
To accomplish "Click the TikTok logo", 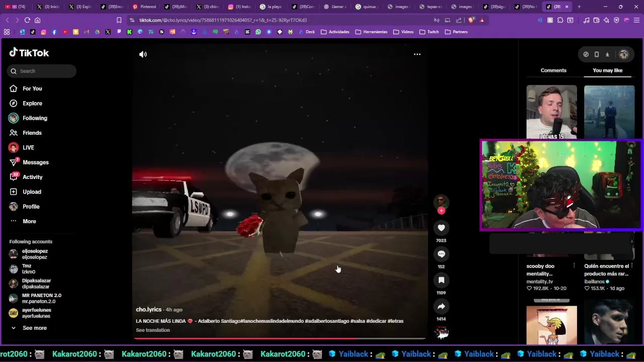I will coord(29,53).
